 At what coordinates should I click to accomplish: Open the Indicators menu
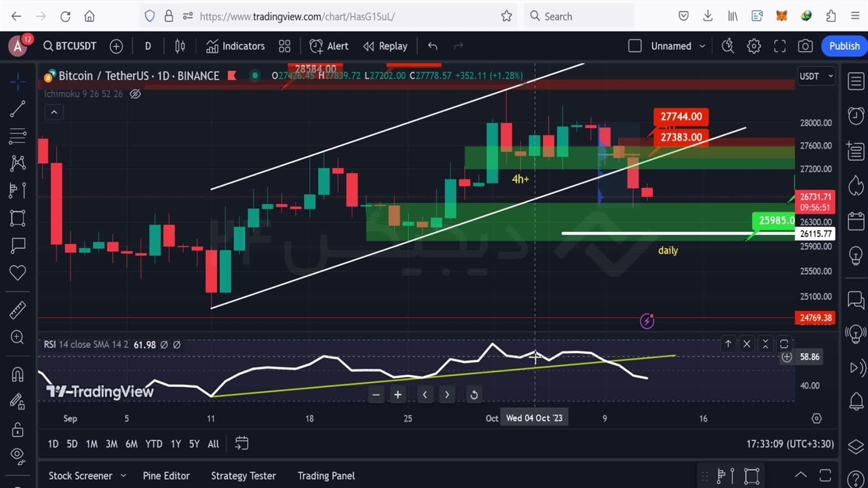[235, 46]
